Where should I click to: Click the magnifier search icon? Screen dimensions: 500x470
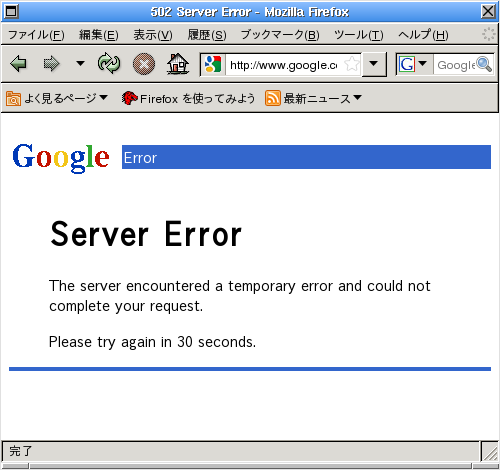tap(484, 64)
